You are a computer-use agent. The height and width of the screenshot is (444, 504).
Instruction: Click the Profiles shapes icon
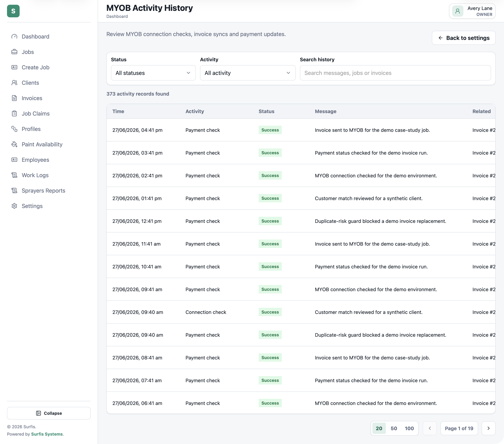(14, 129)
